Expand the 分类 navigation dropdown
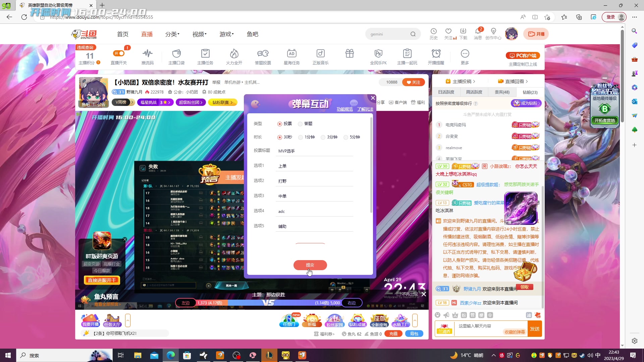 172,34
